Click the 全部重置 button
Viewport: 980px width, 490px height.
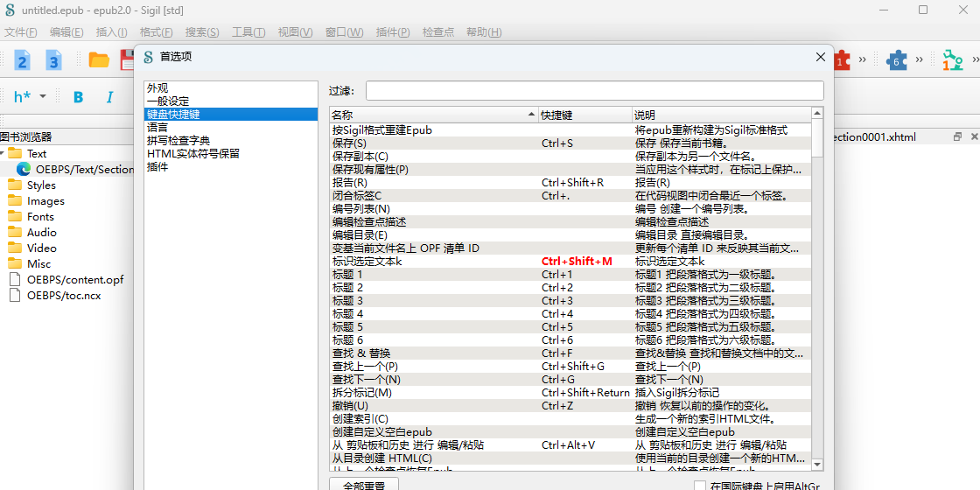[x=364, y=485]
